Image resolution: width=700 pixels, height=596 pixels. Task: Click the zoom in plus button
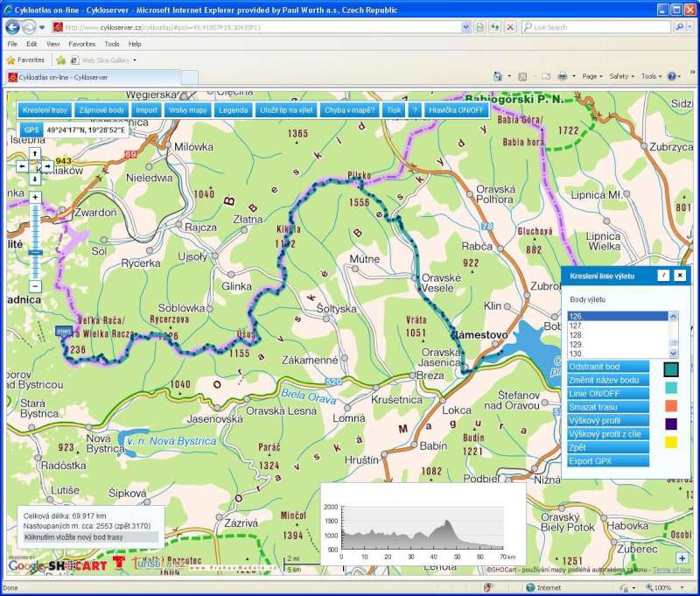pos(35,198)
